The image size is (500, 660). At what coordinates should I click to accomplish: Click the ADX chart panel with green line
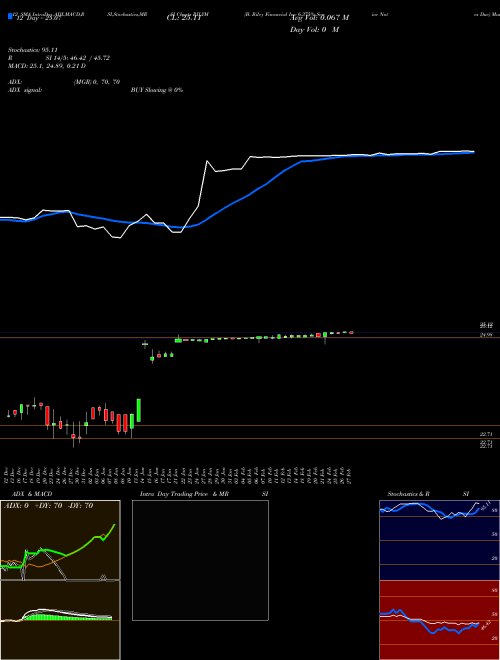[60, 540]
